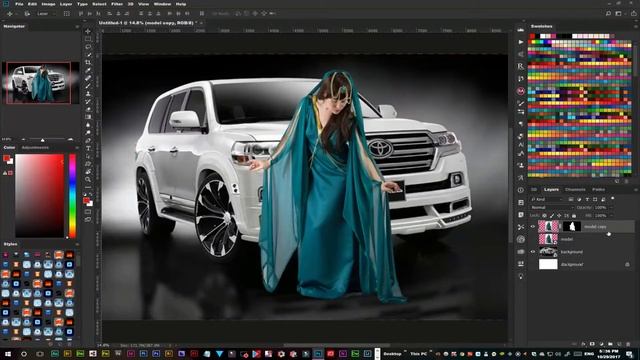
Task: Open the layer filter Kind dropdown
Action: (x=547, y=199)
